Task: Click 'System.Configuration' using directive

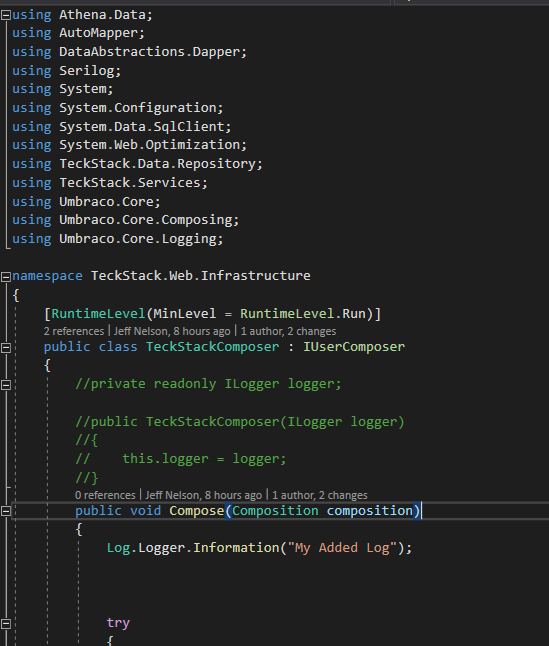Action: click(138, 108)
